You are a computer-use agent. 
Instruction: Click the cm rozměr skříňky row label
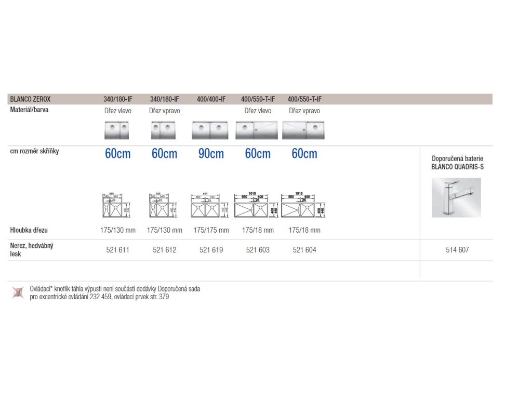[35, 151]
